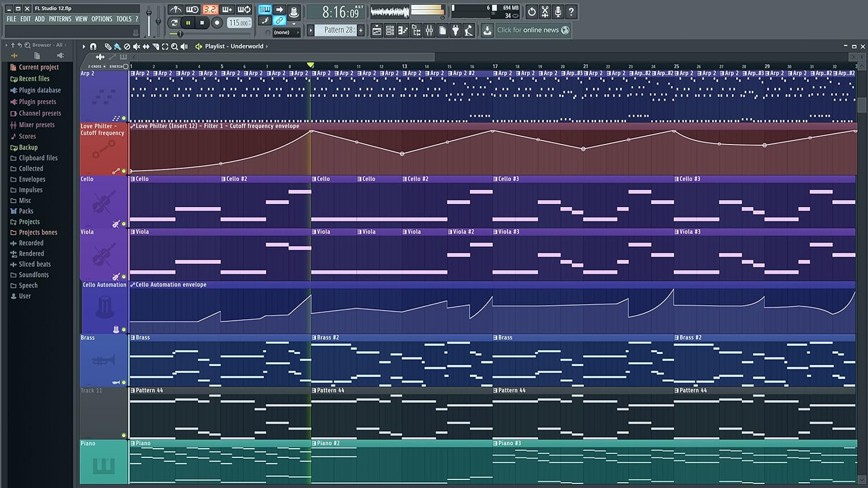Toggle the green mute light on Brass track

124,382
